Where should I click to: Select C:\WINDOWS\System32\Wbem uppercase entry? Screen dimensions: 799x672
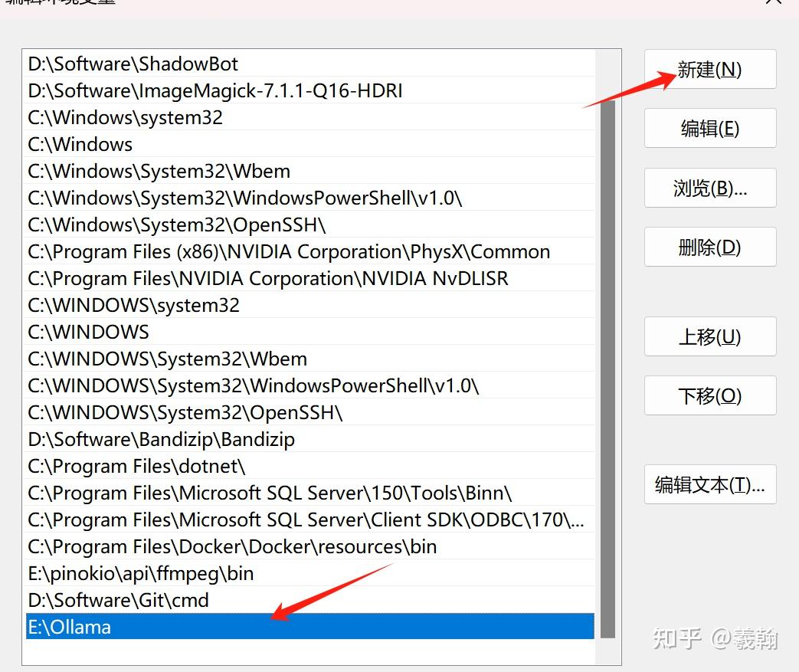tap(309, 359)
